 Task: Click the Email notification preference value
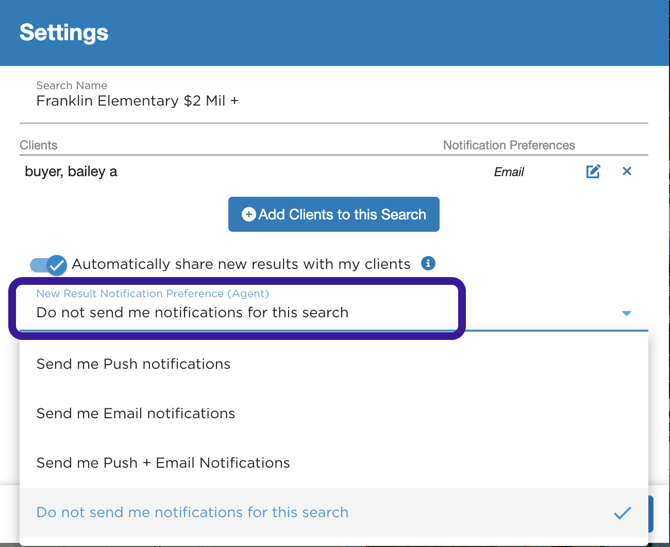pyautogui.click(x=508, y=172)
